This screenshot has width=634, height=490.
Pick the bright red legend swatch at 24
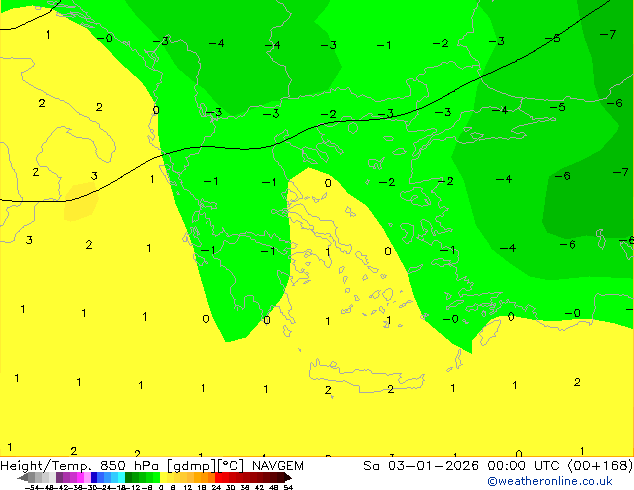(218, 477)
